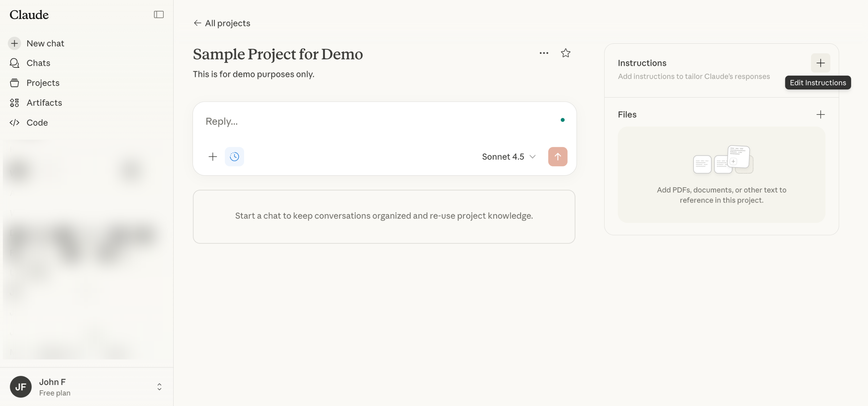Expand the John F account menu

click(159, 387)
